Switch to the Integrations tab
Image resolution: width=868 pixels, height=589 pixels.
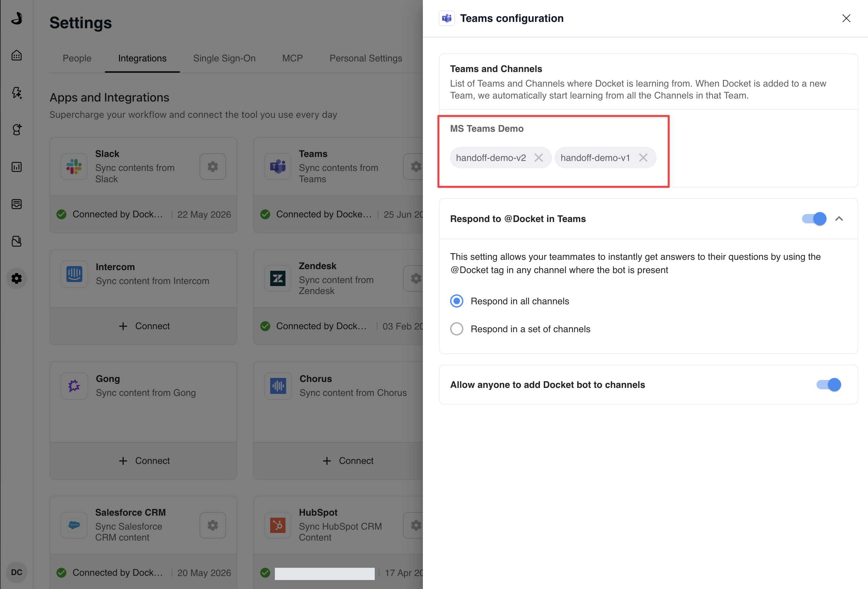click(x=142, y=58)
